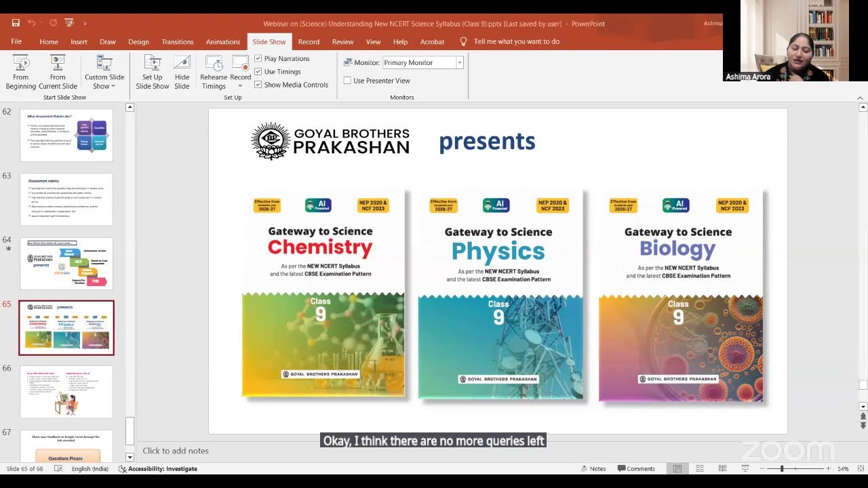Click English (India) language indicator
The height and width of the screenshot is (488, 868).
pos(90,469)
